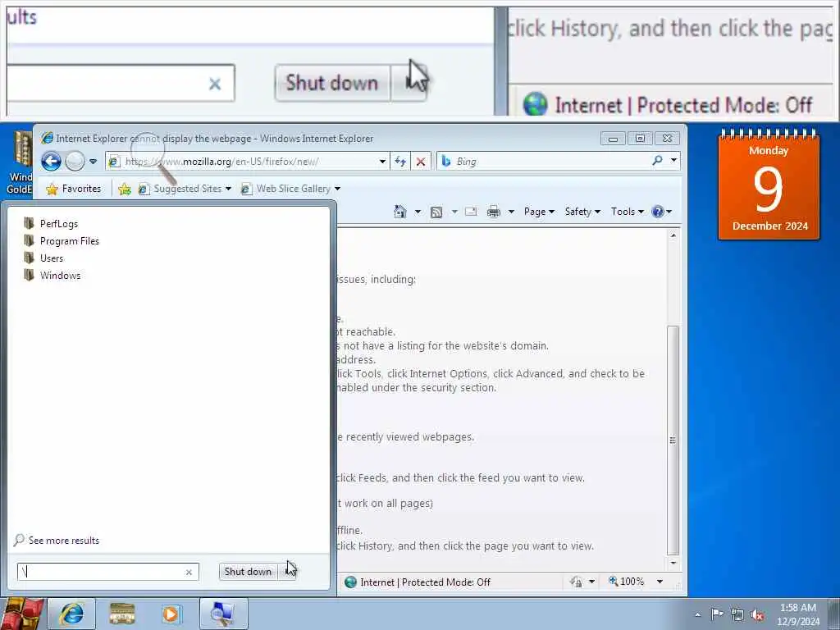This screenshot has width=840, height=630.
Task: Click the Action Center flag tray icon
Action: (x=716, y=614)
